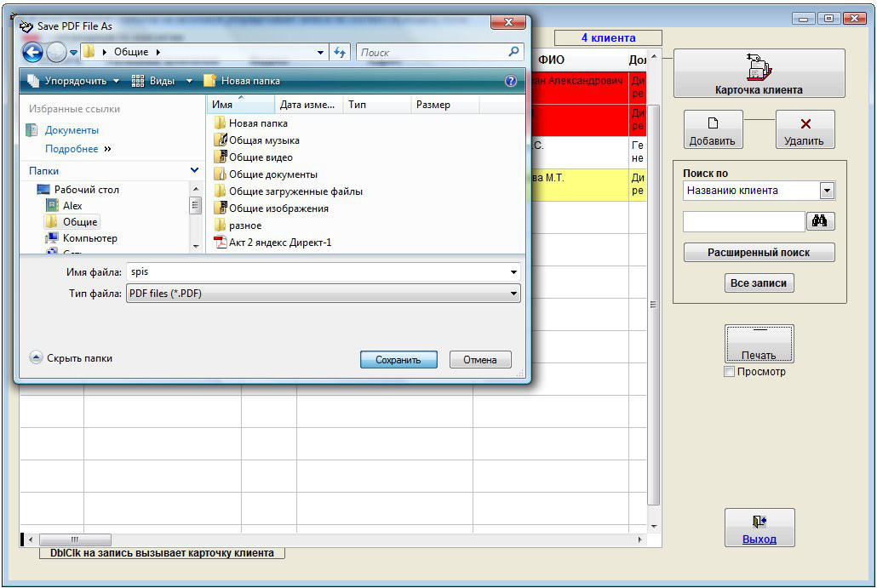Click the Отмена button

click(480, 359)
